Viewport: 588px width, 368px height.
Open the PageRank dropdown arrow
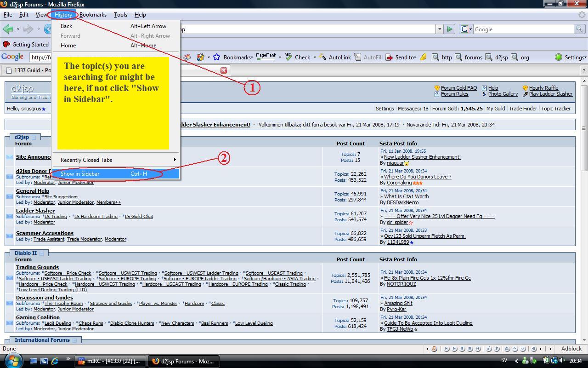click(279, 57)
